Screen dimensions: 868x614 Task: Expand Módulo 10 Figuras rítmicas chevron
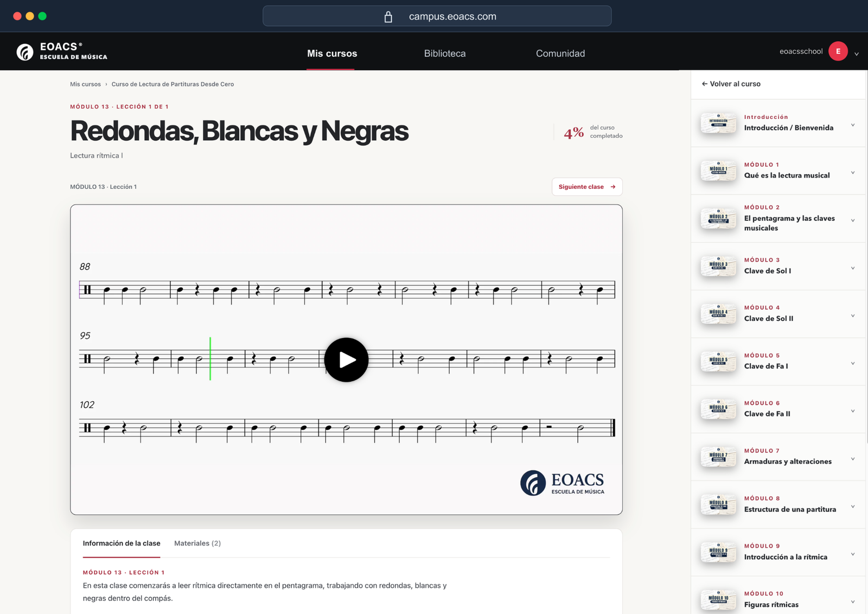pos(853,602)
